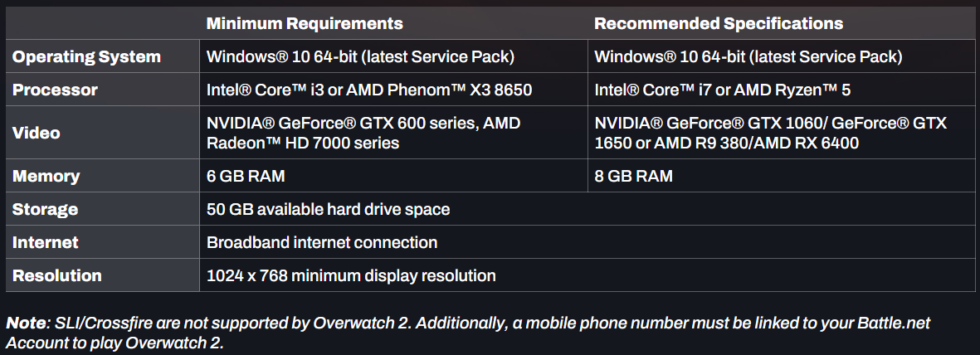
Task: Select the Resolution row label
Action: pos(57,275)
